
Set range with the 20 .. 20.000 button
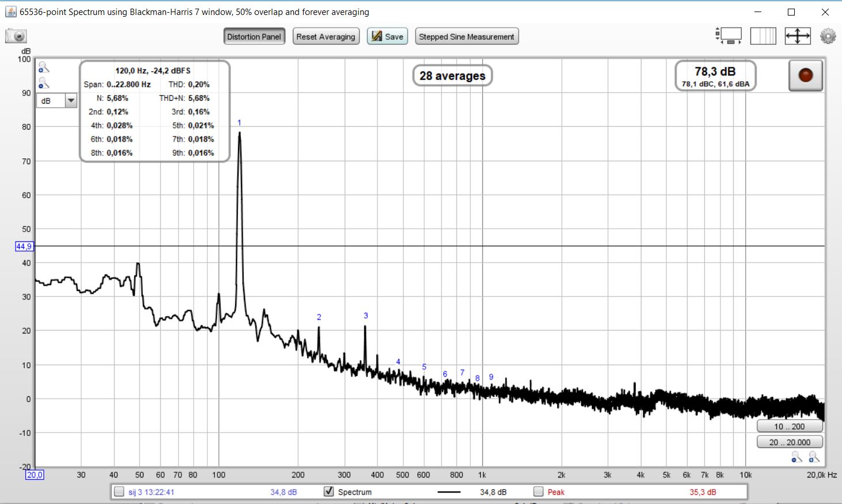click(x=790, y=442)
